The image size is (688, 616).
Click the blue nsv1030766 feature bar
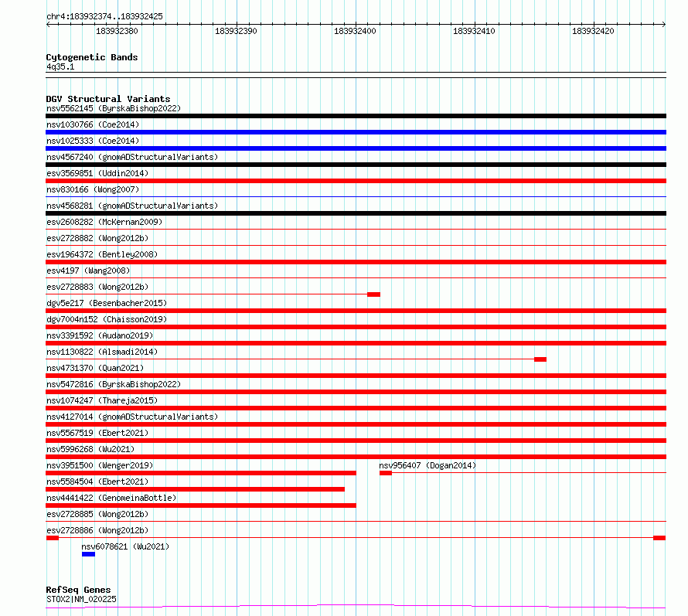click(x=356, y=132)
